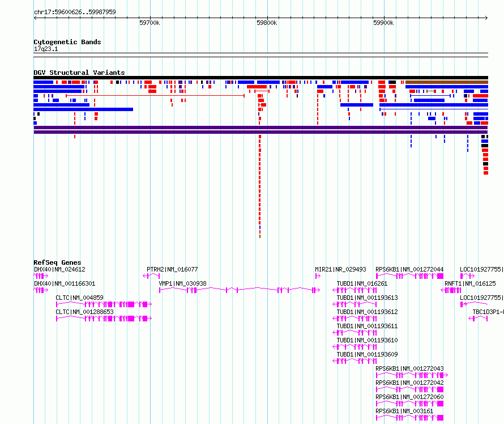
Task: Select gene label DHX40|NM_001166301
Action: [65, 283]
